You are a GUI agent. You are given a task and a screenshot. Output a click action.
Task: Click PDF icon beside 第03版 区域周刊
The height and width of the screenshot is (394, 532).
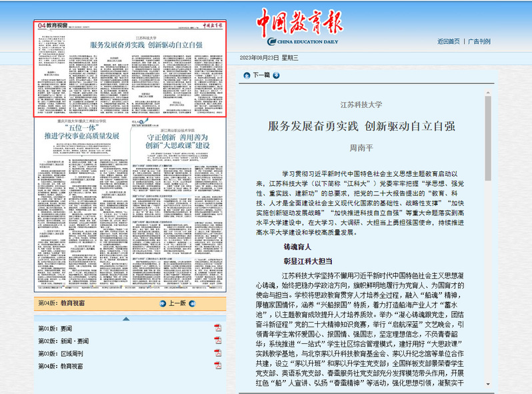pyautogui.click(x=217, y=353)
